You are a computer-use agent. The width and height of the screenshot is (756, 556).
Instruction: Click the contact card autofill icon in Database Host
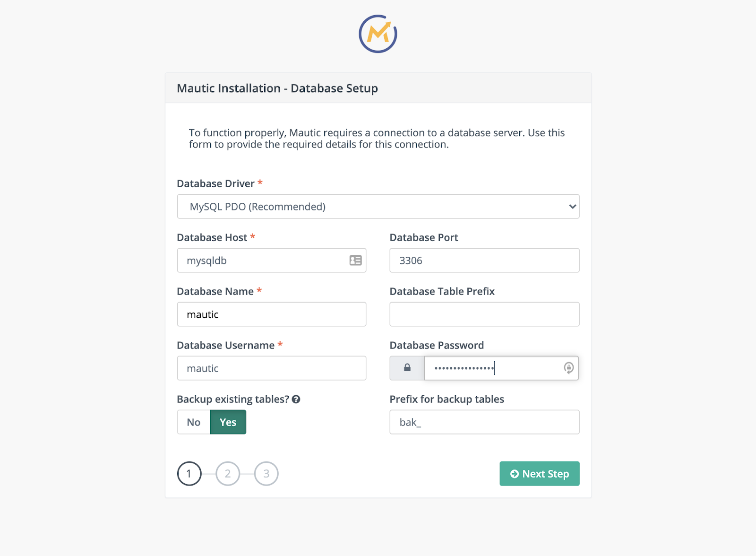(355, 261)
